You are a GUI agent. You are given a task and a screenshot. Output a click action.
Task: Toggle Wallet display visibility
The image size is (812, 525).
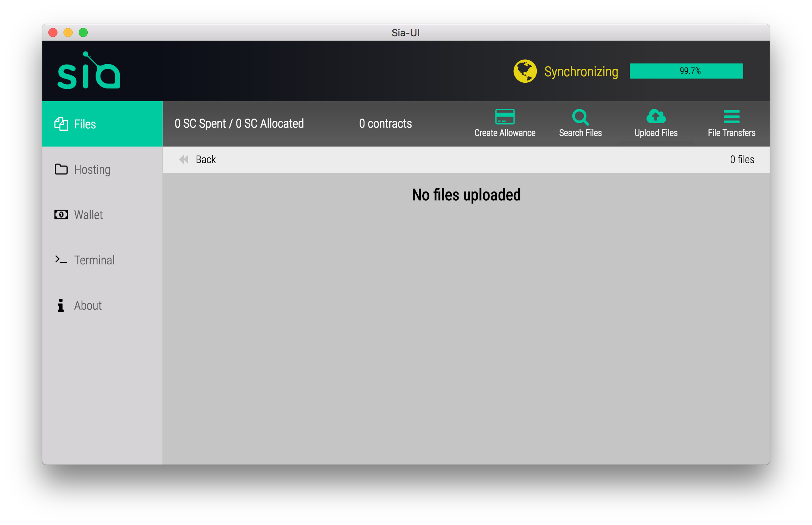point(89,214)
